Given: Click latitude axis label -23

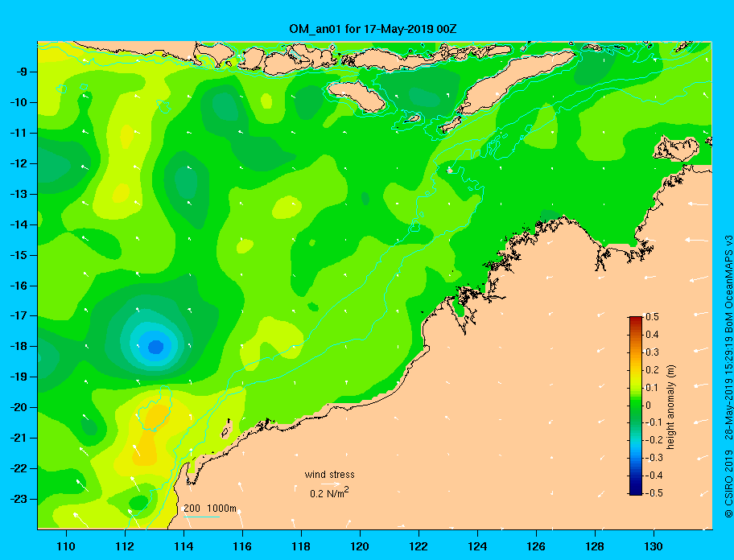Looking at the screenshot, I should 18,499.
